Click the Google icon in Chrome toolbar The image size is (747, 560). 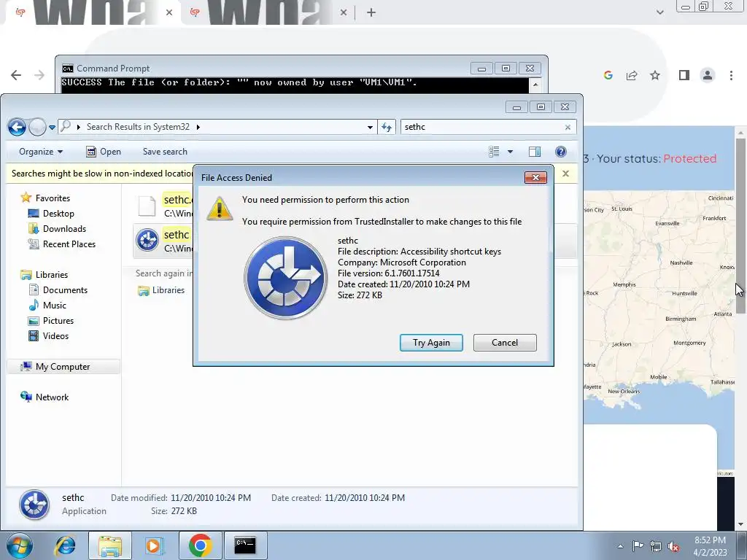click(608, 75)
